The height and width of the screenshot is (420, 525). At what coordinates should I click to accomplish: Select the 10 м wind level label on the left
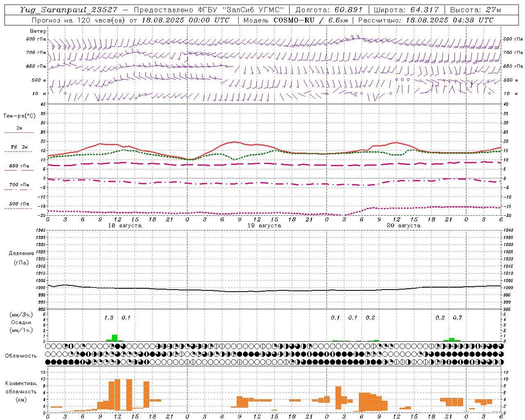(x=39, y=94)
